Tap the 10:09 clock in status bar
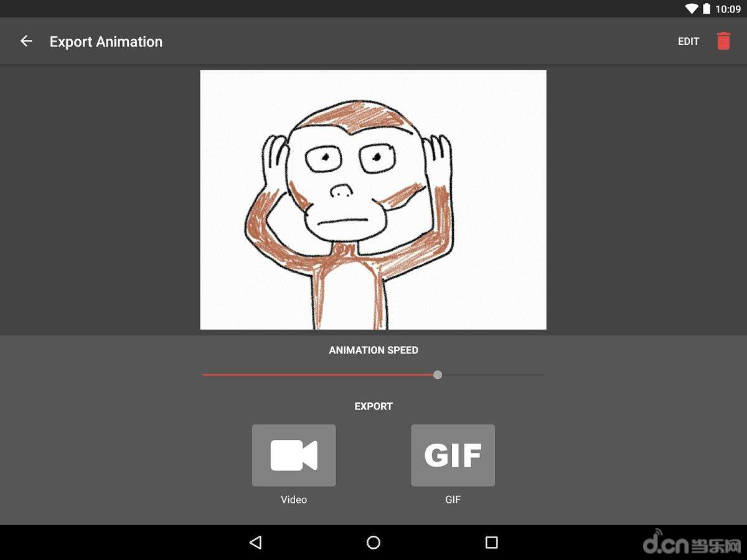The width and height of the screenshot is (747, 560). 728,9
